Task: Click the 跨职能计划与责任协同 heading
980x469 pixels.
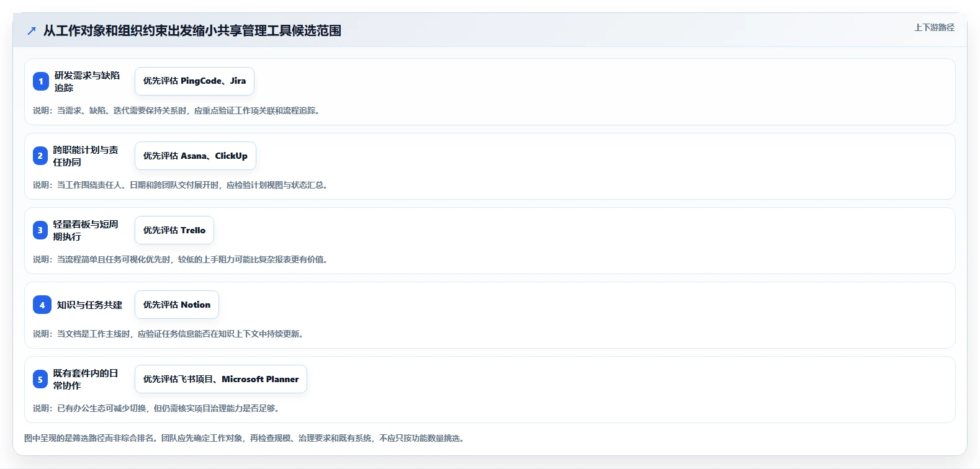Action: 86,156
